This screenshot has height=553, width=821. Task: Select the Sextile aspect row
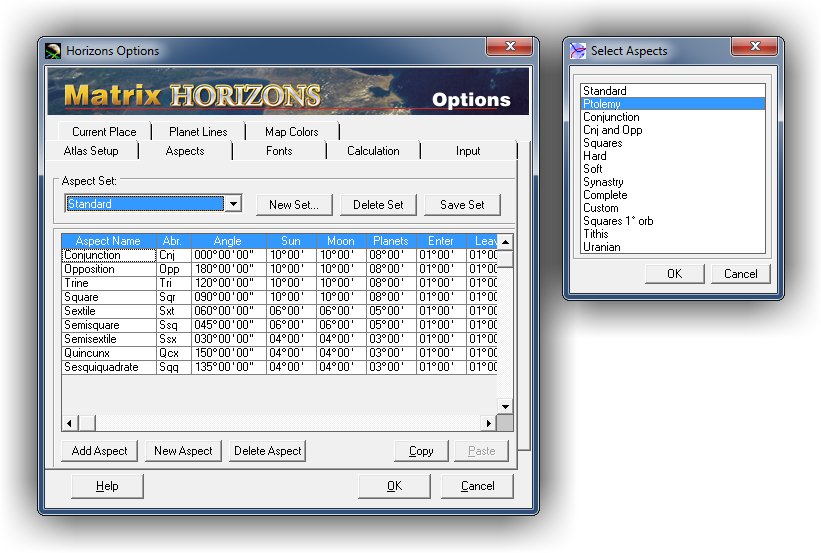(x=279, y=311)
